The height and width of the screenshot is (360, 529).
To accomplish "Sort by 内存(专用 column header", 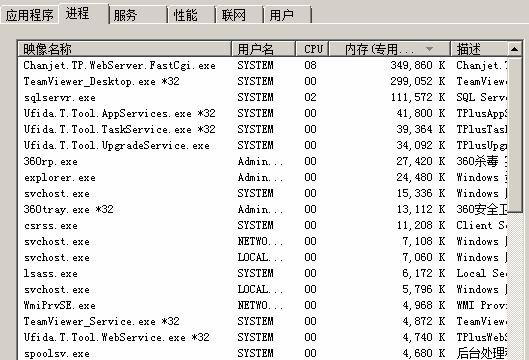I will [390, 49].
